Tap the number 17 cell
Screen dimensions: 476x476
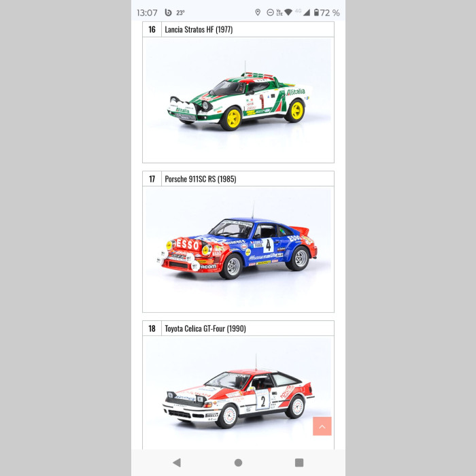(x=152, y=179)
